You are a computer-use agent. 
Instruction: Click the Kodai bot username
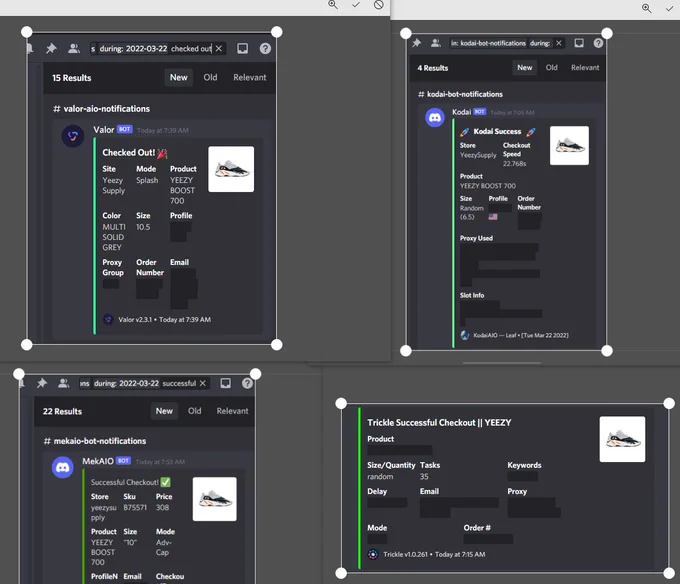point(461,112)
